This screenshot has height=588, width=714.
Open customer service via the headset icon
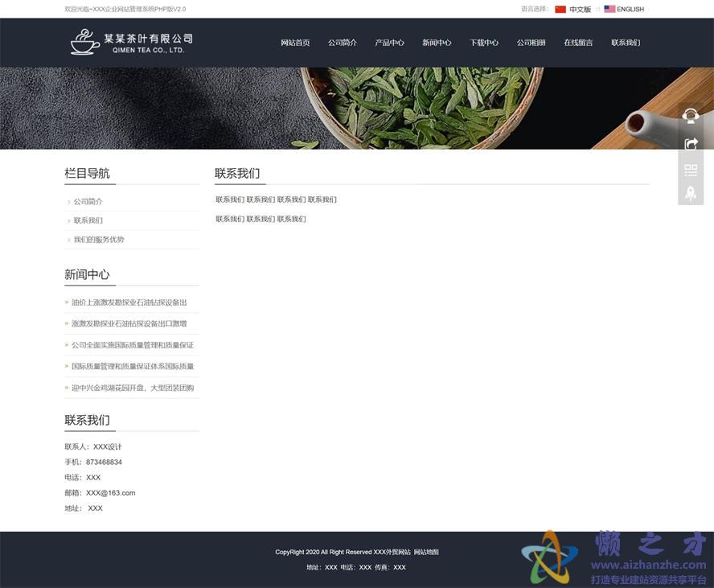click(690, 116)
